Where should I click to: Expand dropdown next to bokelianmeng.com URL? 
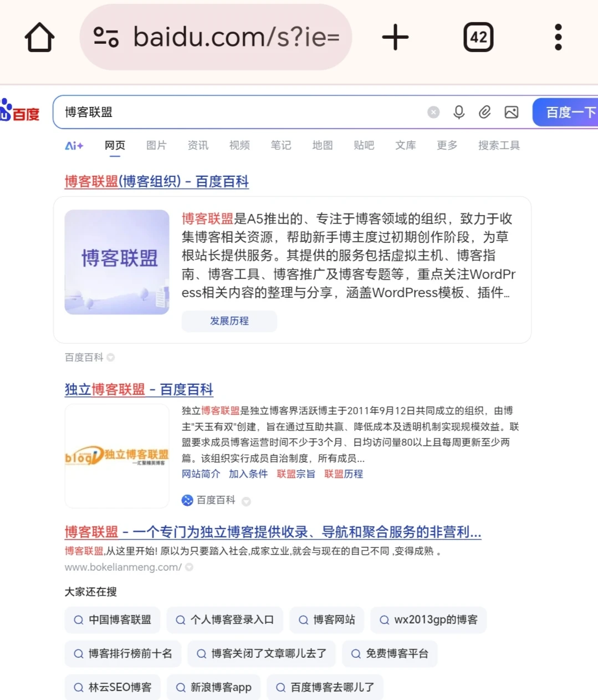coord(189,567)
